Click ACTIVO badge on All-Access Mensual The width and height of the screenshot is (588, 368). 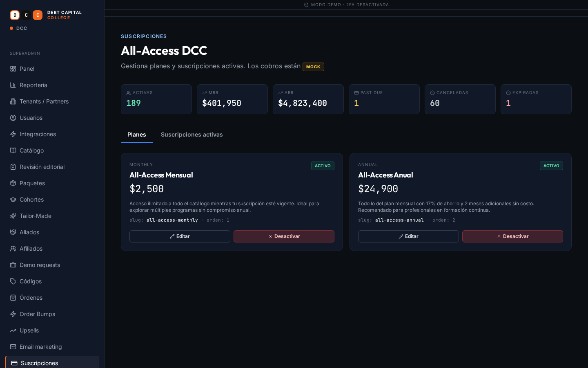coord(323,166)
